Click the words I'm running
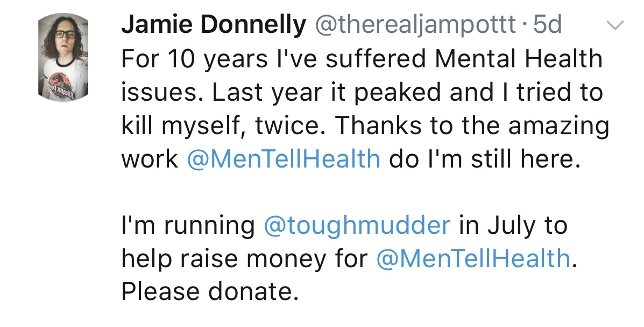The width and height of the screenshot is (644, 327). tap(188, 226)
